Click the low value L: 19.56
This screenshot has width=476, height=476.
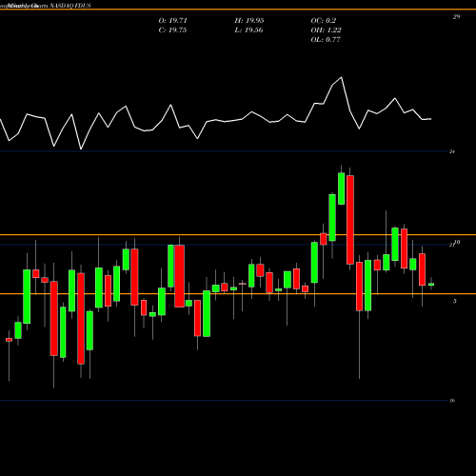click(248, 30)
